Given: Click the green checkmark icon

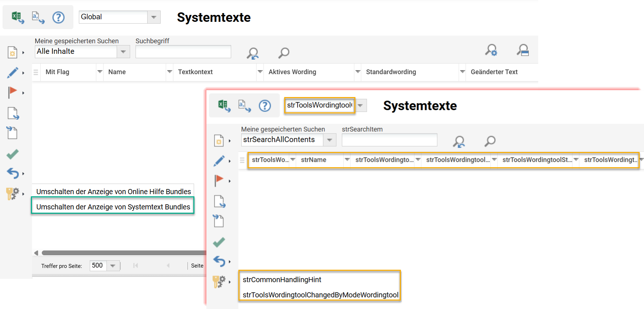Looking at the screenshot, I should (x=13, y=154).
